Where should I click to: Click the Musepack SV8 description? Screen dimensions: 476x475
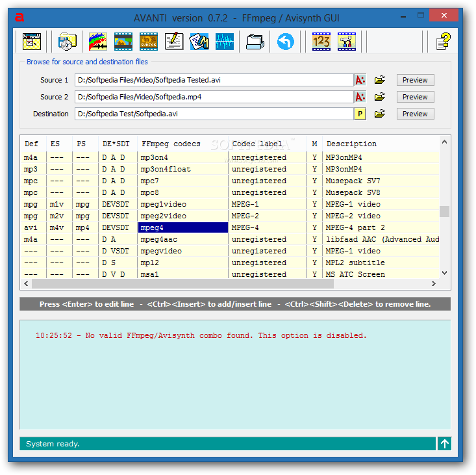(353, 192)
